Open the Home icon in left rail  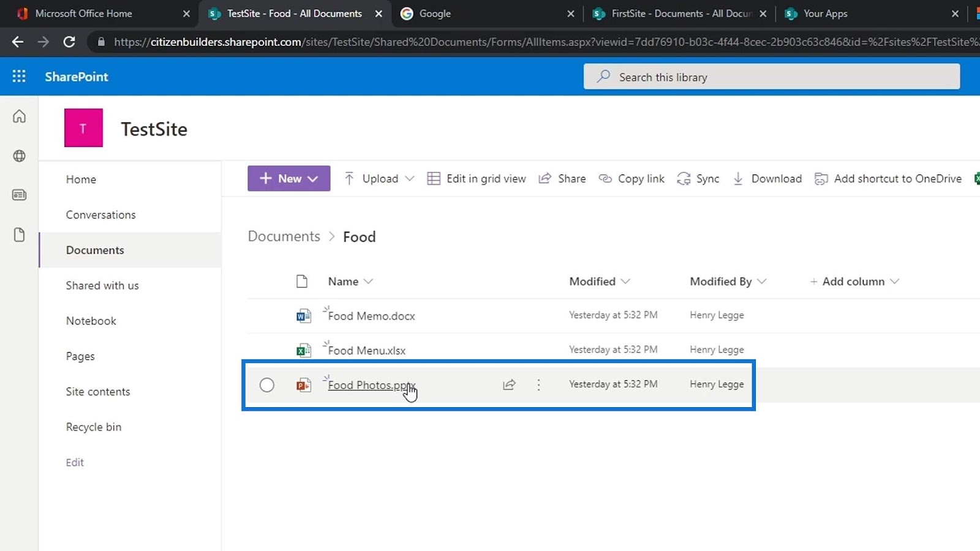19,116
